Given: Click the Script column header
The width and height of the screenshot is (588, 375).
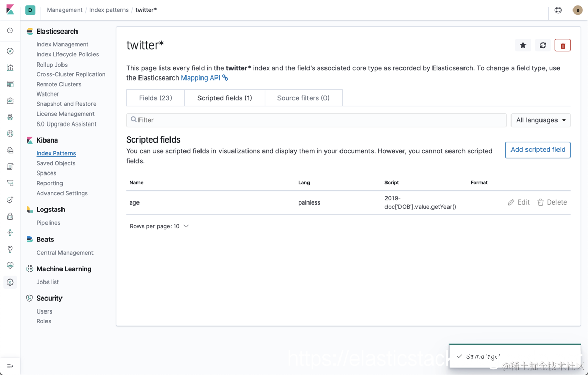Looking at the screenshot, I should coord(392,183).
